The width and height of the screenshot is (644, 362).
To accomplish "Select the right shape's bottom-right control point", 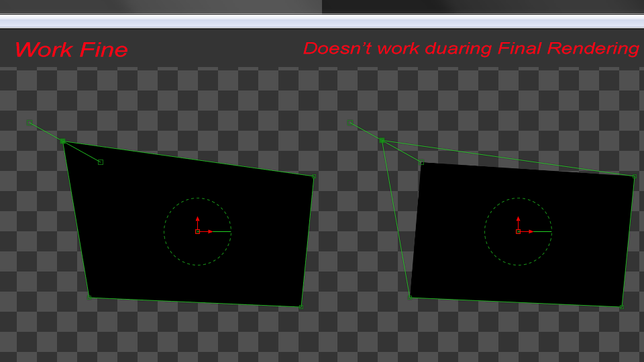I will (622, 307).
